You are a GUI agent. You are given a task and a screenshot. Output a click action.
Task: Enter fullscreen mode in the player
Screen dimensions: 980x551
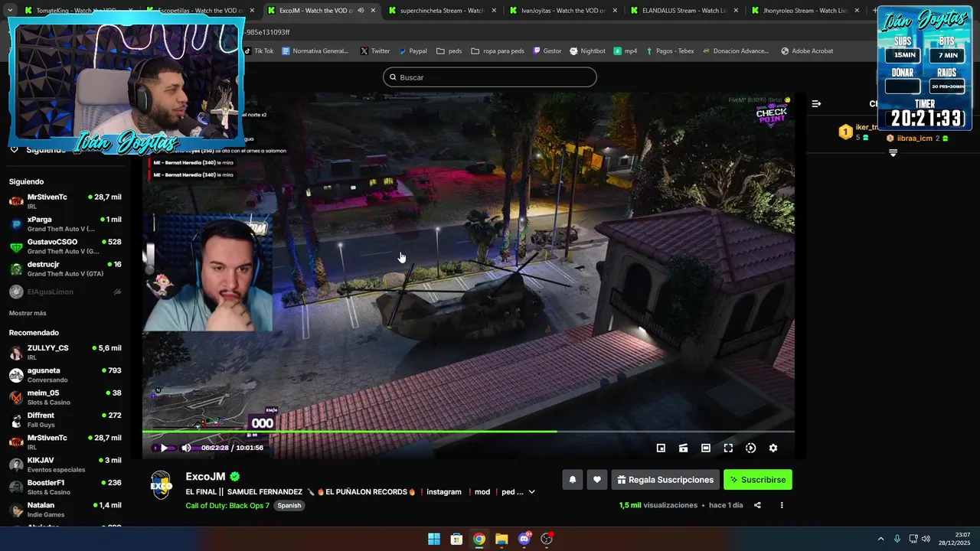point(728,448)
